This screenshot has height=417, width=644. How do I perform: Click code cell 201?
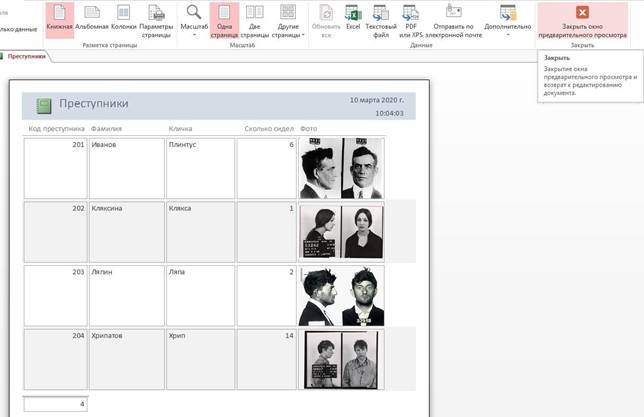click(x=55, y=168)
